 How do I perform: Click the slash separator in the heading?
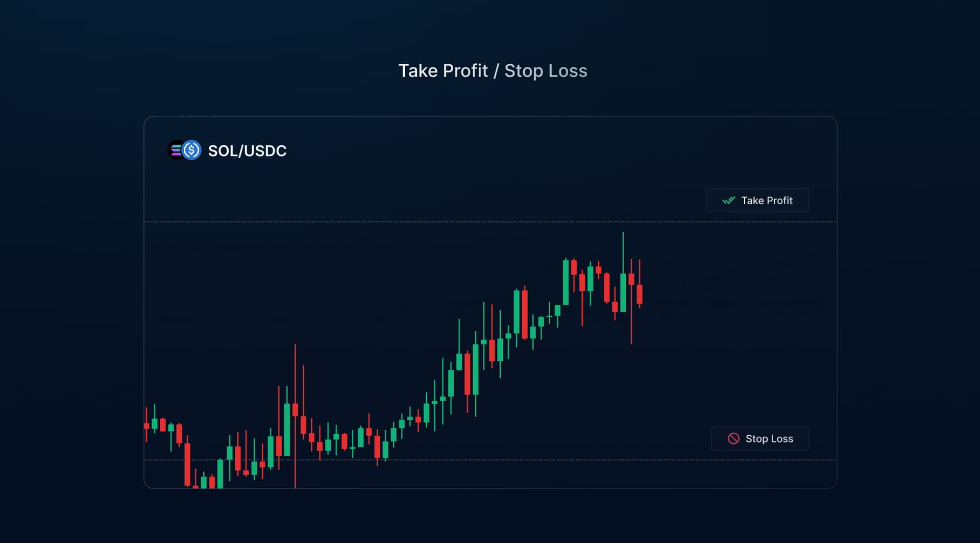pos(496,71)
